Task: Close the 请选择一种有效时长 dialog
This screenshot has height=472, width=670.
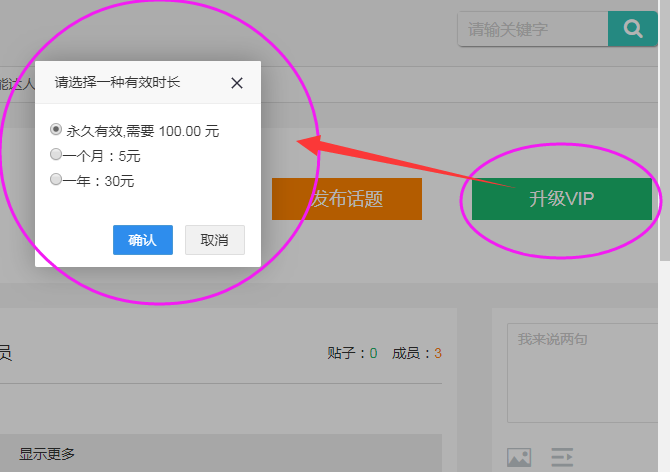Action: coord(237,83)
